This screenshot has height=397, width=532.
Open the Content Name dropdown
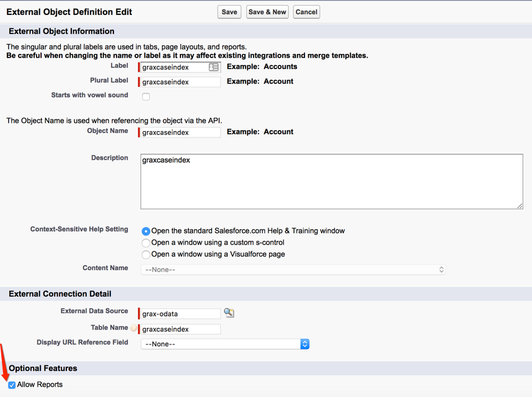(x=293, y=269)
